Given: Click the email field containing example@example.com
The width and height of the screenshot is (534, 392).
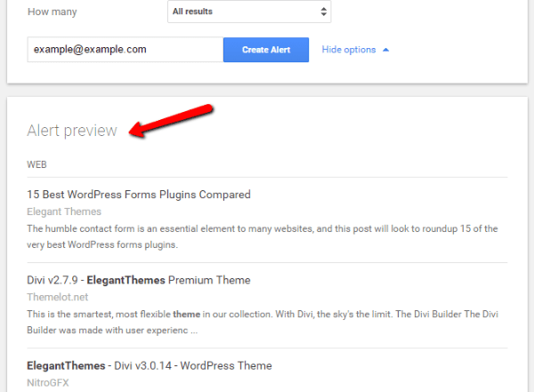Looking at the screenshot, I should (x=125, y=50).
